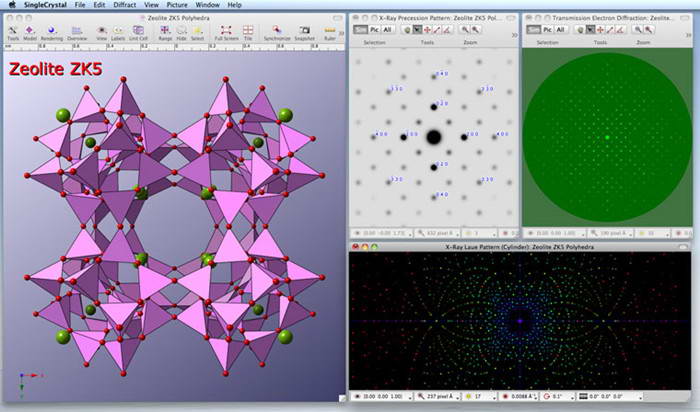Zoom in magnifier in Precession Pattern window
700x412 pixels.
[x=475, y=29]
